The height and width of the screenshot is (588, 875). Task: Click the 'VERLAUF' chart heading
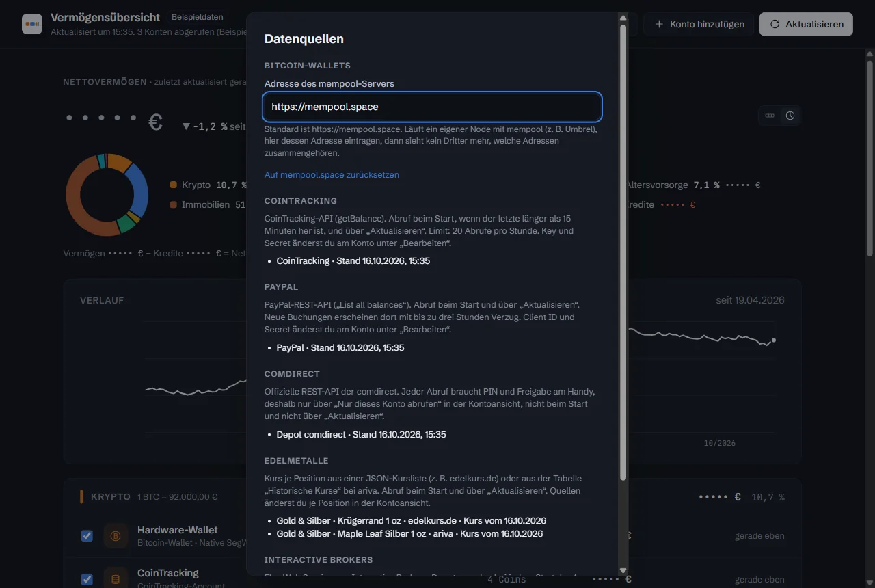click(x=102, y=301)
